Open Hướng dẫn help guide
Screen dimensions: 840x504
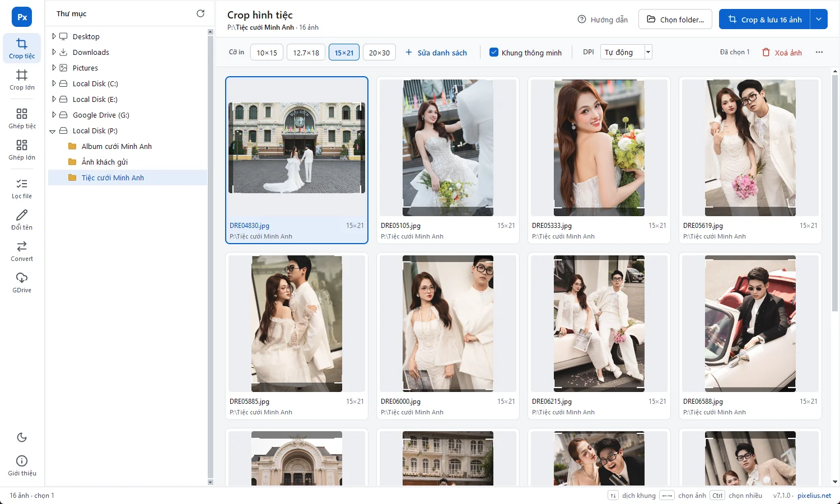click(603, 19)
